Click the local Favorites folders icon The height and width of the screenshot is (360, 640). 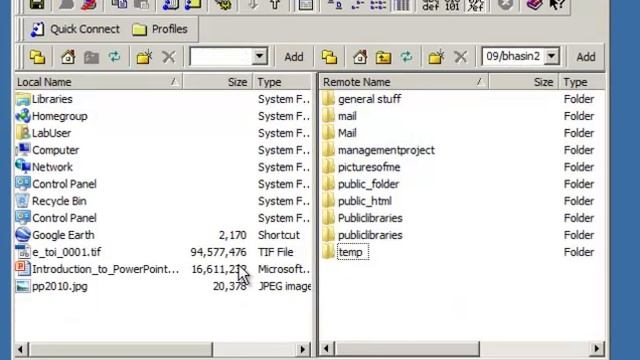coord(37,57)
